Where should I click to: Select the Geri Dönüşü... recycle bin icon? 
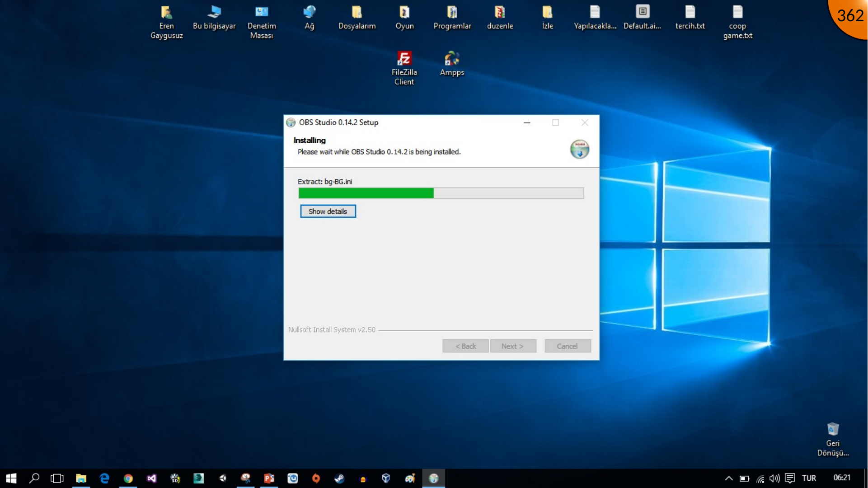pos(833,440)
